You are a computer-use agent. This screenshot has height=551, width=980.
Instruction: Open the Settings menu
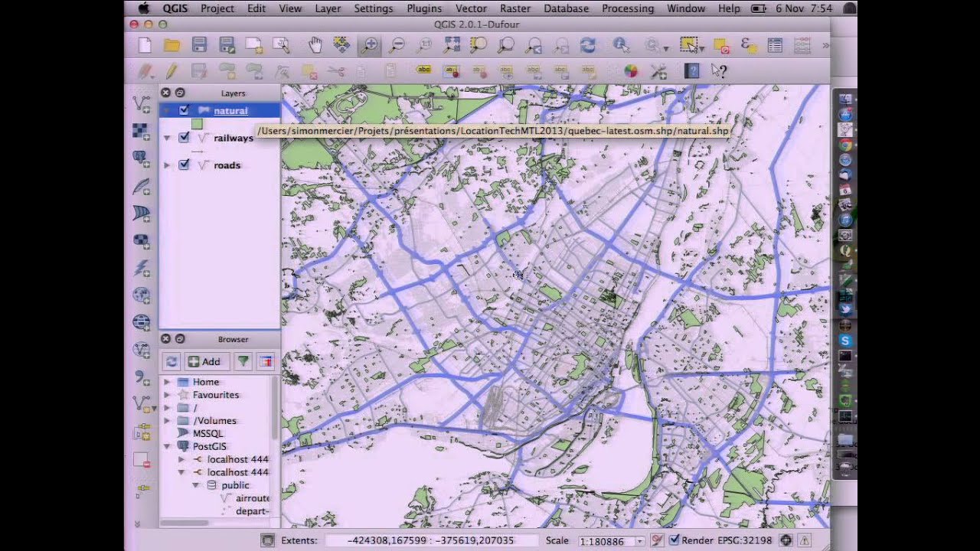coord(374,8)
